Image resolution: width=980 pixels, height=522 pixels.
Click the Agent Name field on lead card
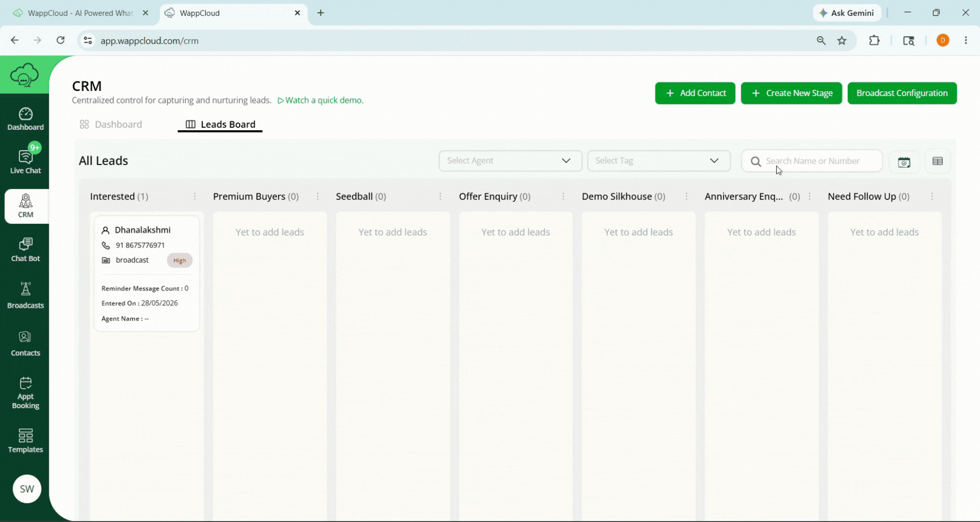[125, 319]
